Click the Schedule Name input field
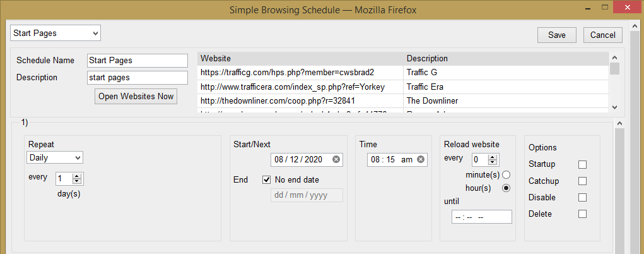This screenshot has height=254, width=644. pos(138,61)
